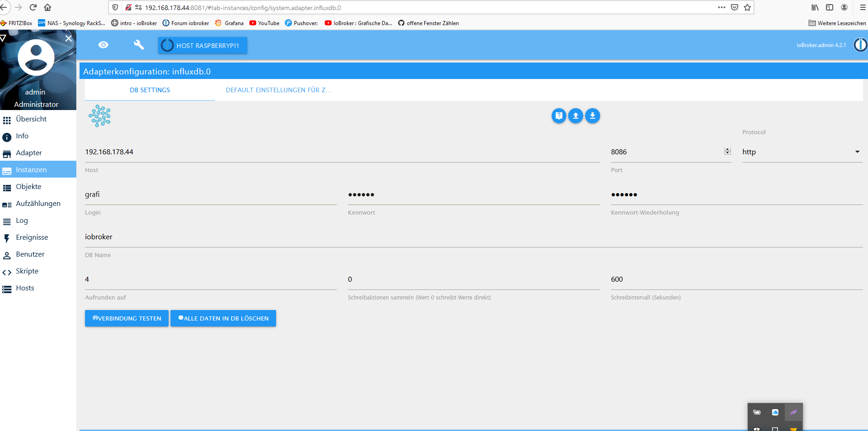The image size is (868, 431).
Task: Switch to the DB SETTINGS tab
Action: 150,90
